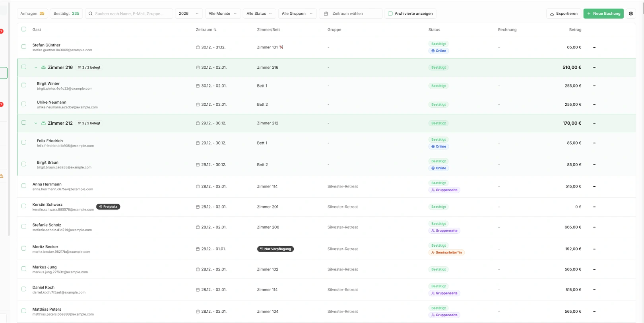
Task: Click the 'Seminarleiter*in' badge for Moritz Becker
Action: click(446, 253)
